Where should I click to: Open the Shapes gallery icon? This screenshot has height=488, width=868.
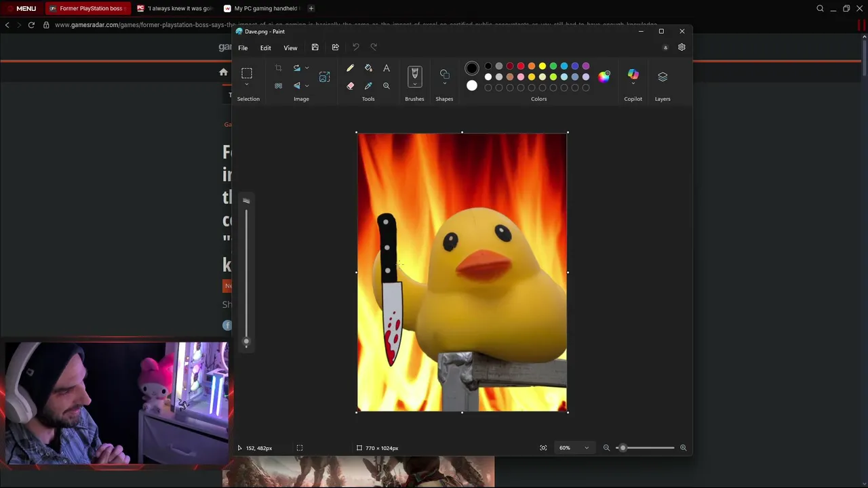444,73
